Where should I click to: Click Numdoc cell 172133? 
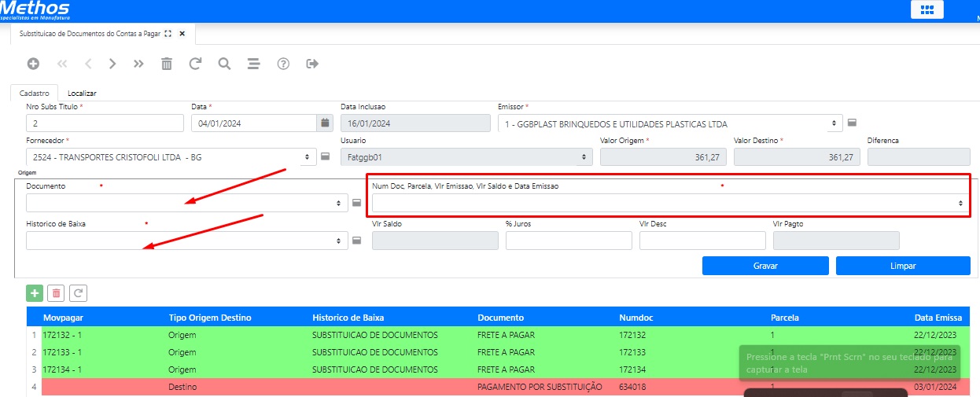632,352
